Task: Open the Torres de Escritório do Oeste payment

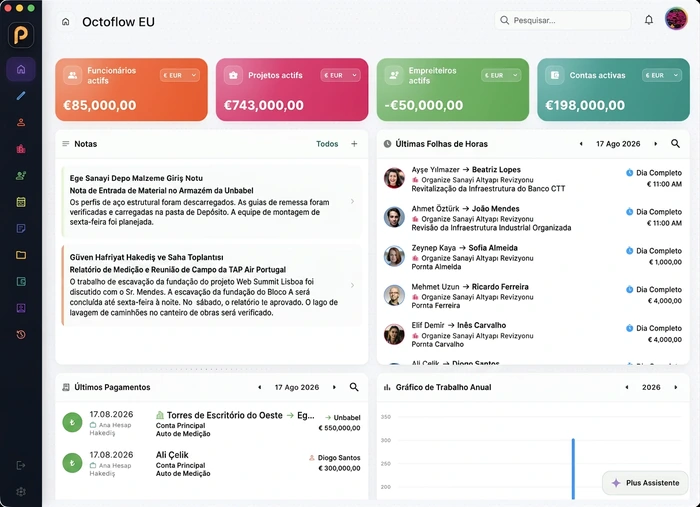Action: click(x=212, y=424)
